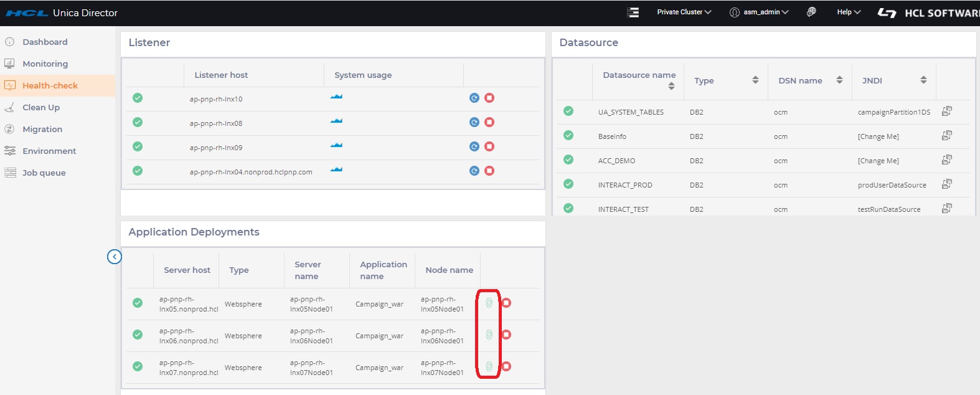This screenshot has height=395, width=980.
Task: View system usage chart for ap-pnp-rh-lnx09
Action: tap(336, 145)
